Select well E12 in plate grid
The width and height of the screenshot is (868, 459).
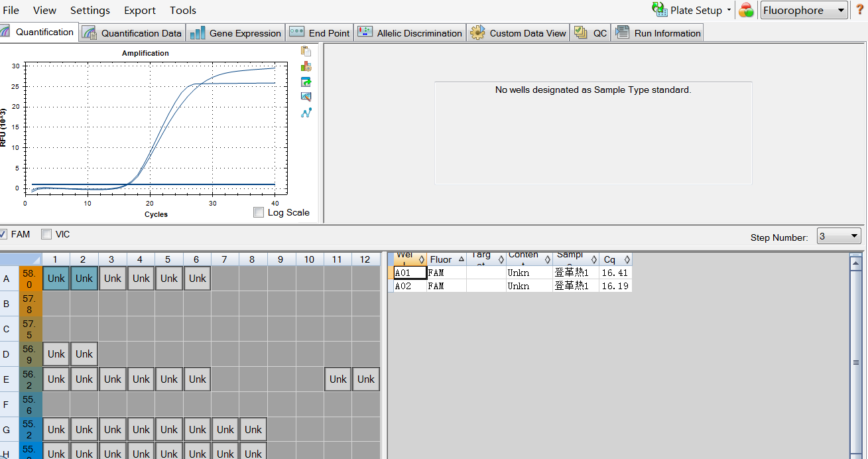tap(366, 379)
